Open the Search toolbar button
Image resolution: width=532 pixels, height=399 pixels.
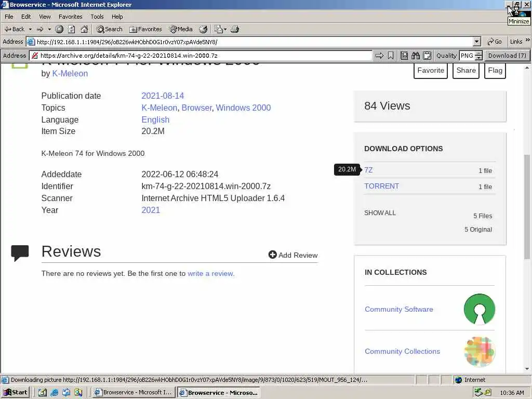tap(109, 29)
